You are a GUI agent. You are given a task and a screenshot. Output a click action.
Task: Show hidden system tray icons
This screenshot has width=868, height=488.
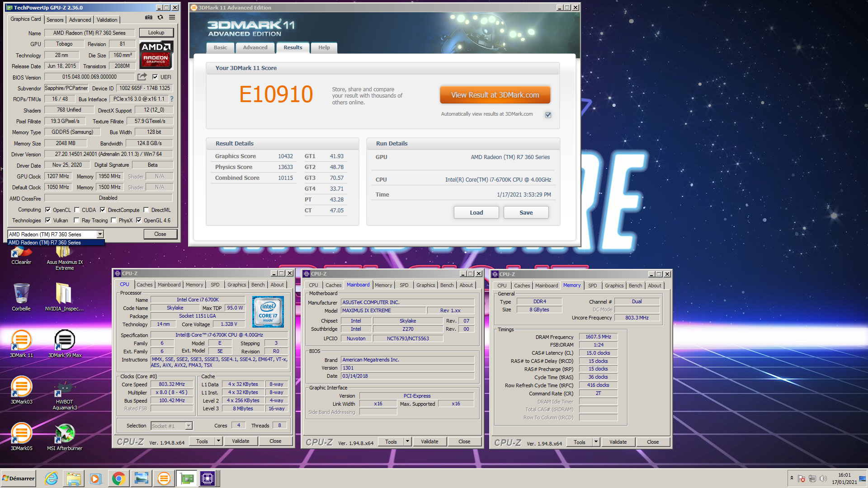pos(792,478)
